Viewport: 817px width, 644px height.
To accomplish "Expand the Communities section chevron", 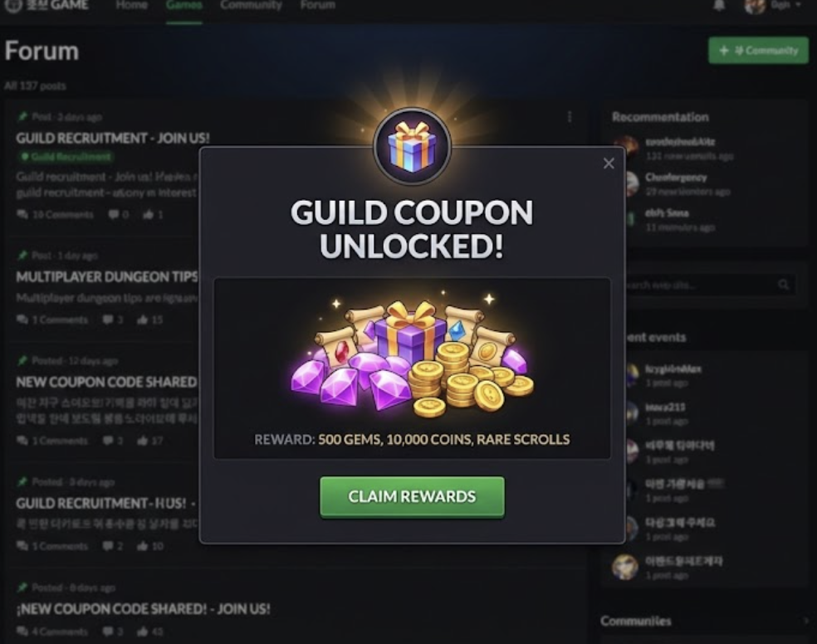I will 806,621.
